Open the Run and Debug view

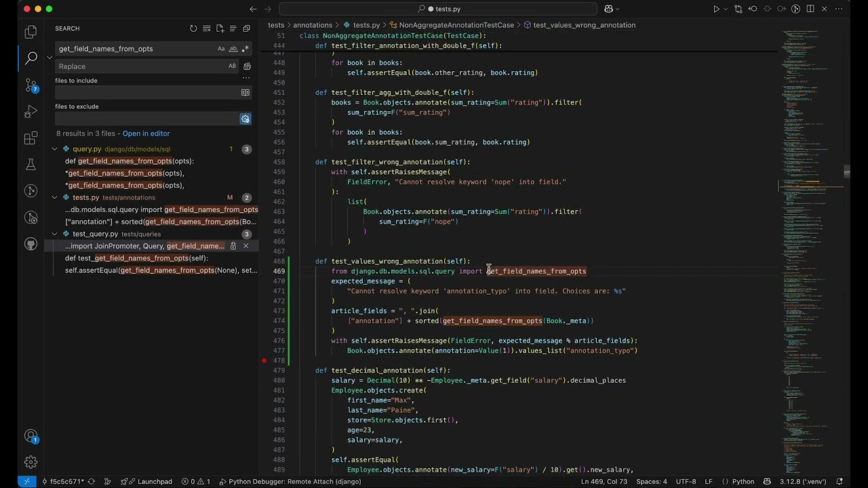(x=31, y=112)
